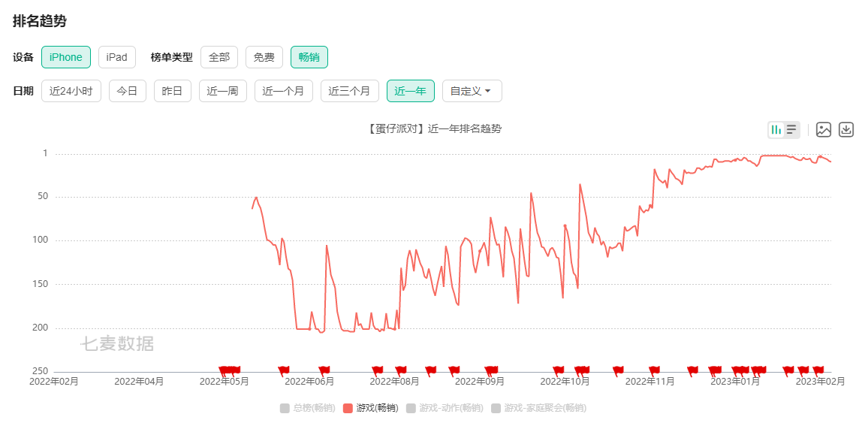Image resolution: width=868 pixels, height=426 pixels.
Task: Select 近一周 date range
Action: (223, 91)
